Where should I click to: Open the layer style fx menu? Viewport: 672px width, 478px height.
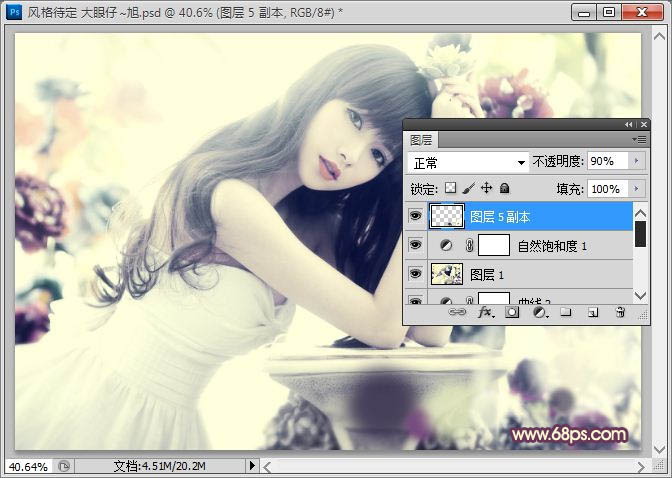(486, 313)
